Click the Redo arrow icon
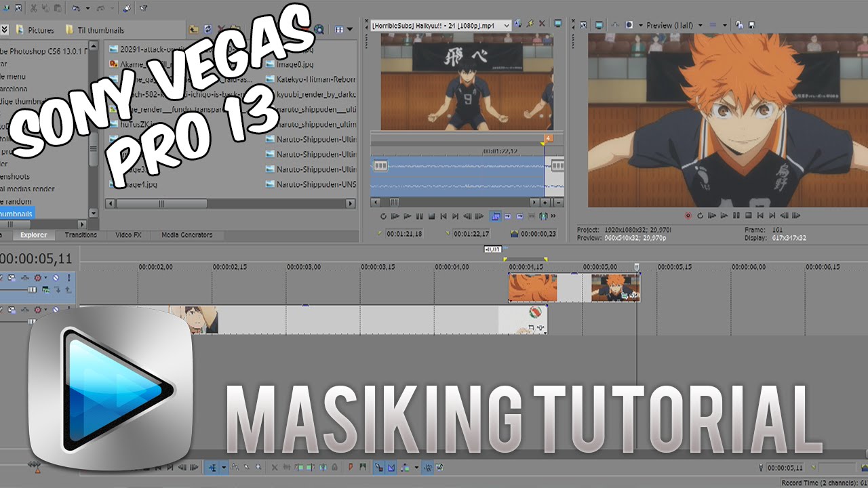 pyautogui.click(x=100, y=8)
